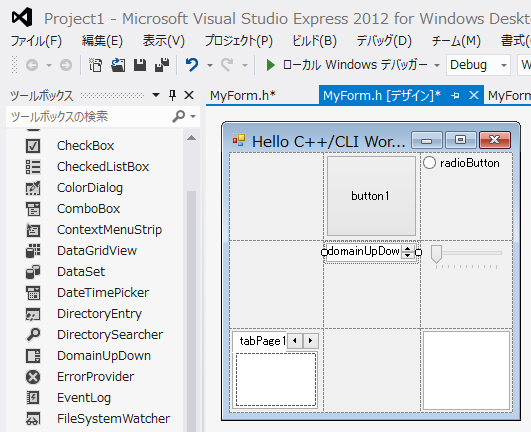
Task: Click the toolbox search magnifier icon
Action: [178, 116]
